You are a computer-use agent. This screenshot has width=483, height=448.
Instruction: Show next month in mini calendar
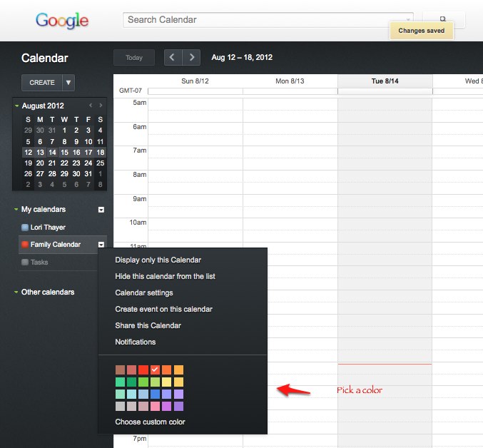click(101, 106)
